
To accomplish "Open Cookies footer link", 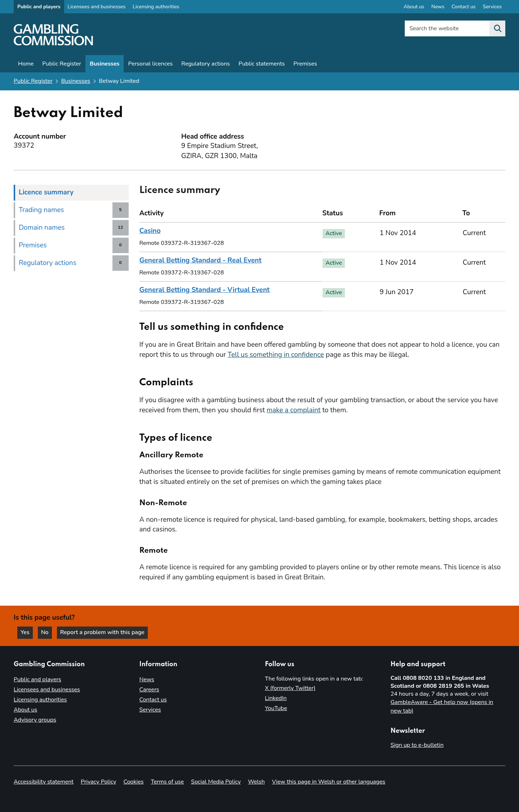I will click(133, 782).
